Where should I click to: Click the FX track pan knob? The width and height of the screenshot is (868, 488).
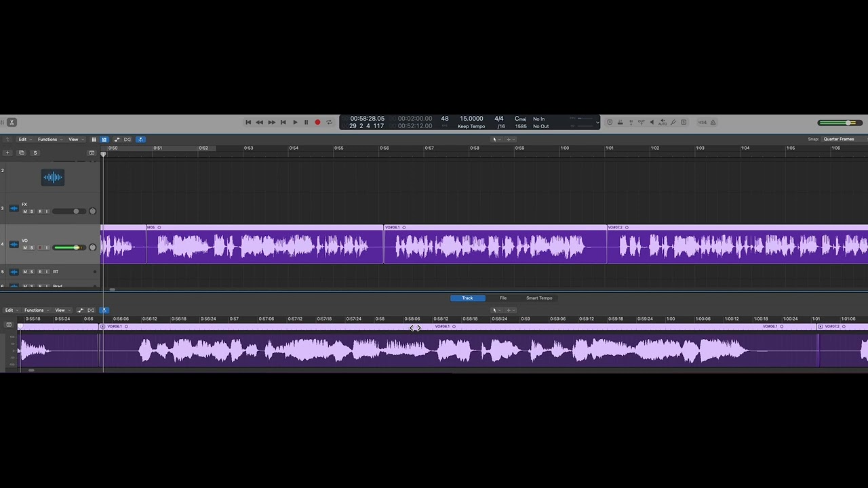[x=92, y=211]
